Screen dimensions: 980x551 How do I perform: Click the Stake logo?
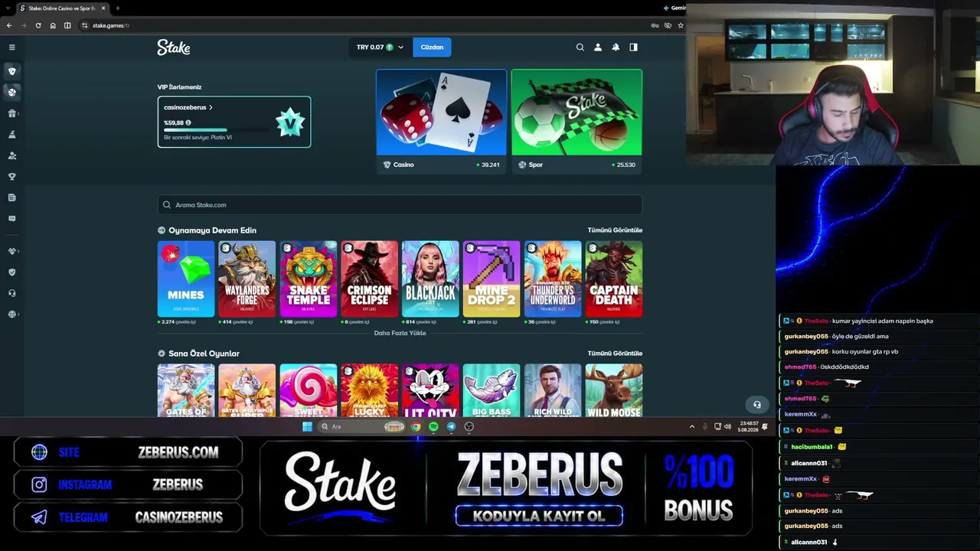coord(174,47)
